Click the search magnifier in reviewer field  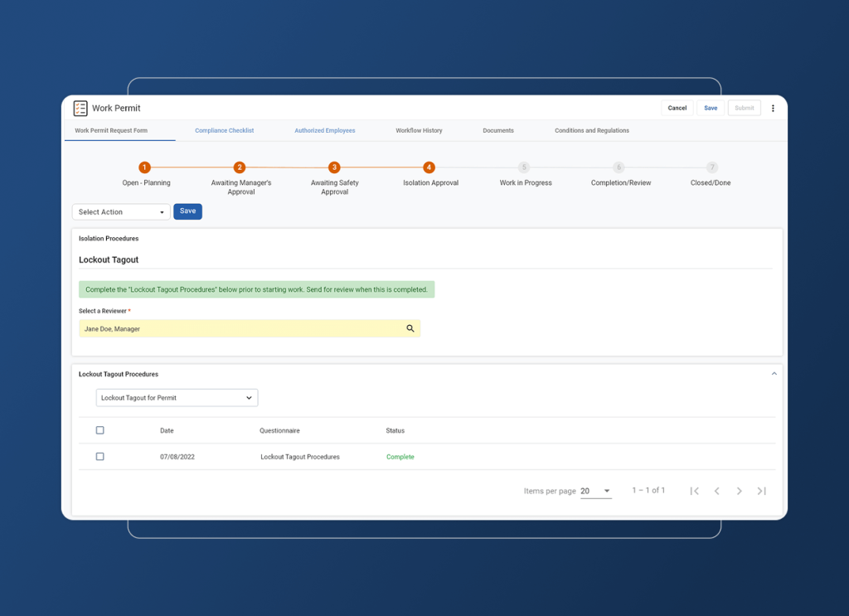click(x=410, y=328)
